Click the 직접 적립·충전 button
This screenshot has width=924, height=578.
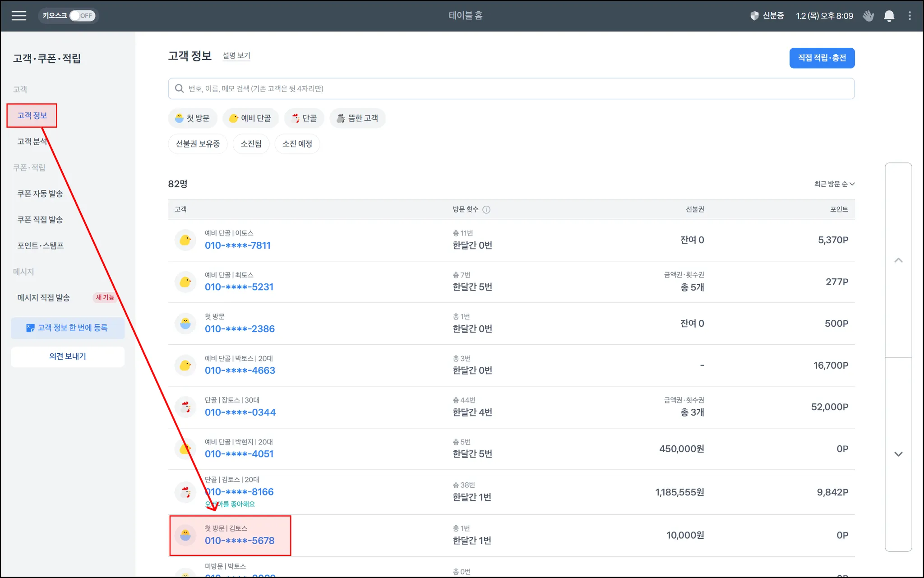click(822, 58)
